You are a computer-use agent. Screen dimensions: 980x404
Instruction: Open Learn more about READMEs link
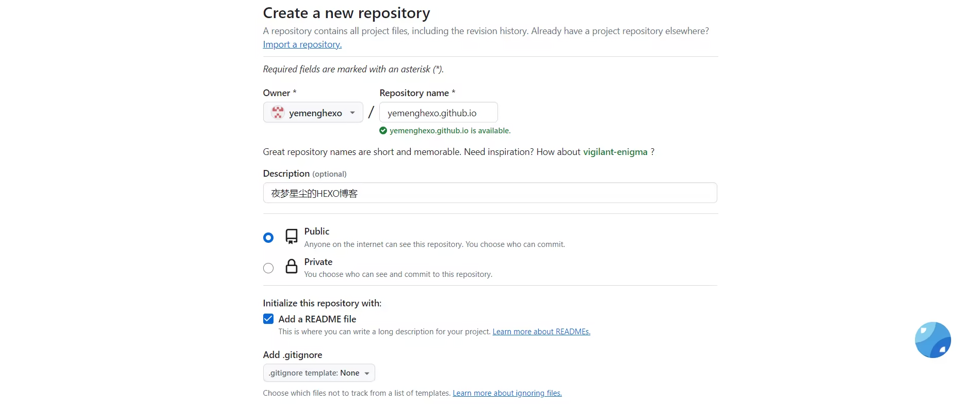[x=541, y=332]
